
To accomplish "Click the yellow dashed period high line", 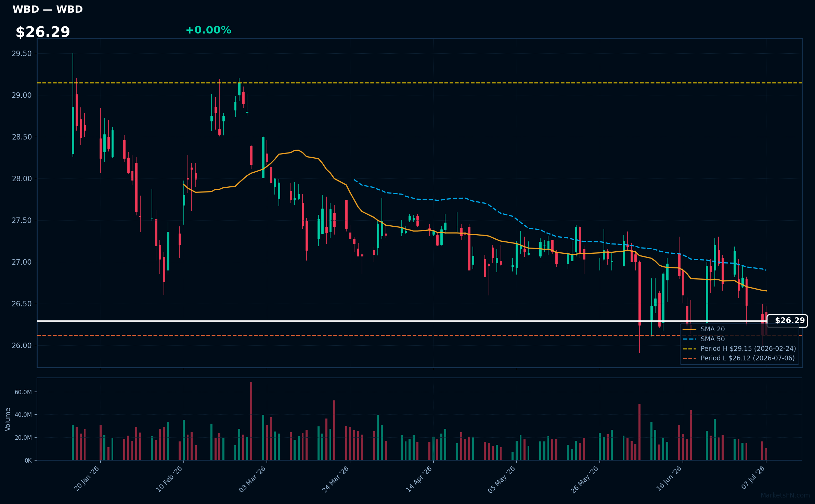I will tap(419, 83).
